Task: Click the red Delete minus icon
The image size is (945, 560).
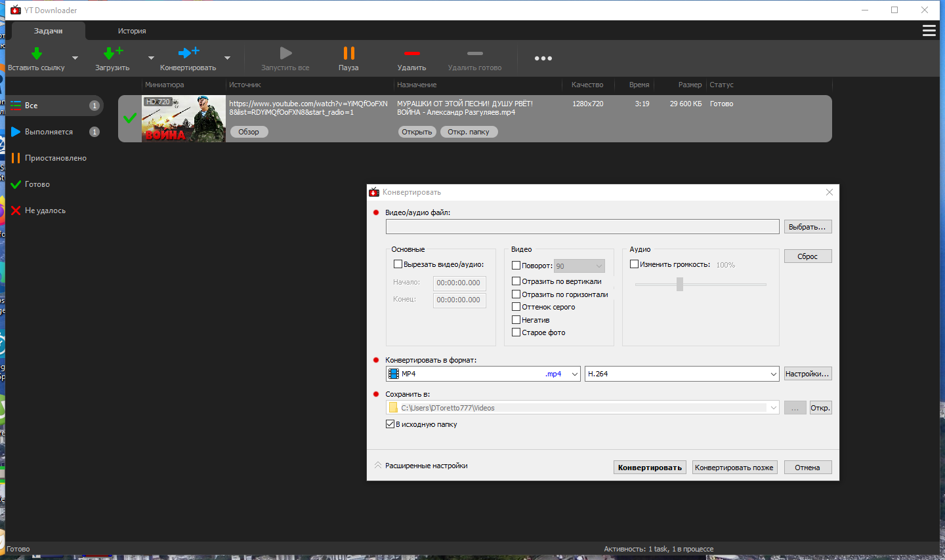Action: click(411, 53)
